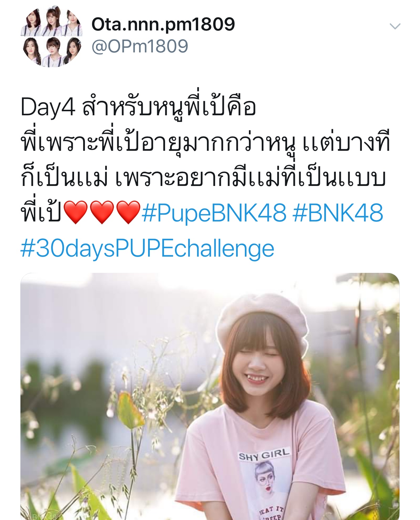The height and width of the screenshot is (520, 420).
Task: Open the Ota.nnn.pm1809 profile avatar
Action: point(51,36)
